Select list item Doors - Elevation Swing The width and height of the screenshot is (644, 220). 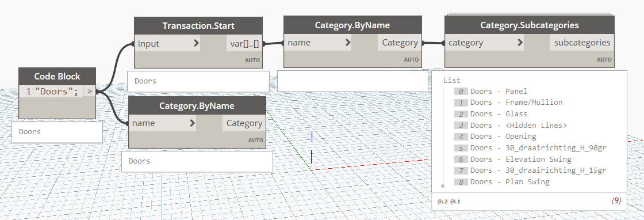pos(521,159)
